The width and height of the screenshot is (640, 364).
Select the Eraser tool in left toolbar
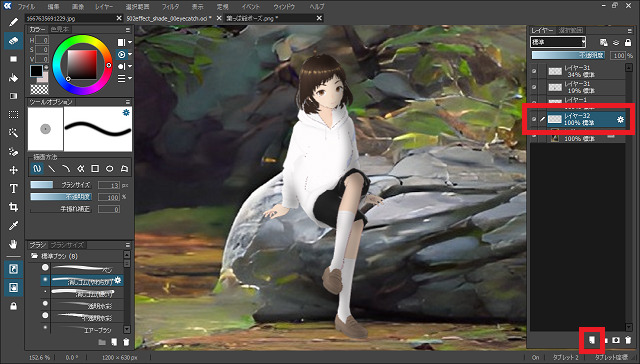click(x=13, y=41)
